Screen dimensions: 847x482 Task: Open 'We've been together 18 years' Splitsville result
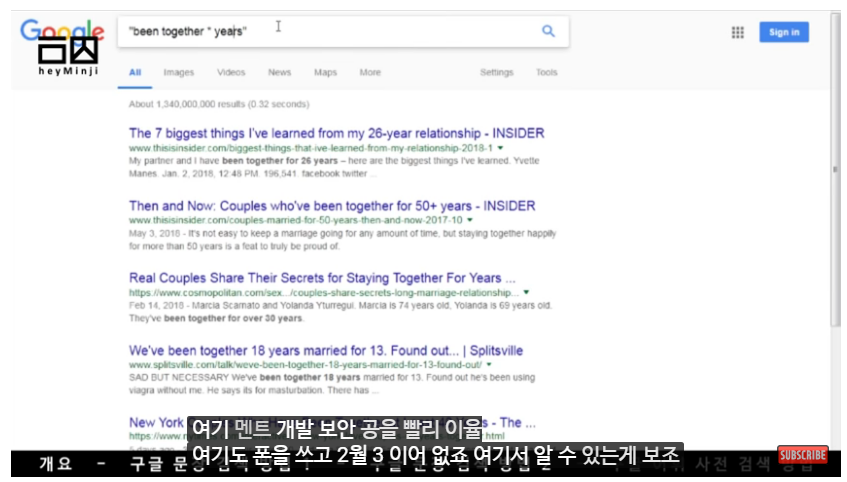tap(326, 351)
